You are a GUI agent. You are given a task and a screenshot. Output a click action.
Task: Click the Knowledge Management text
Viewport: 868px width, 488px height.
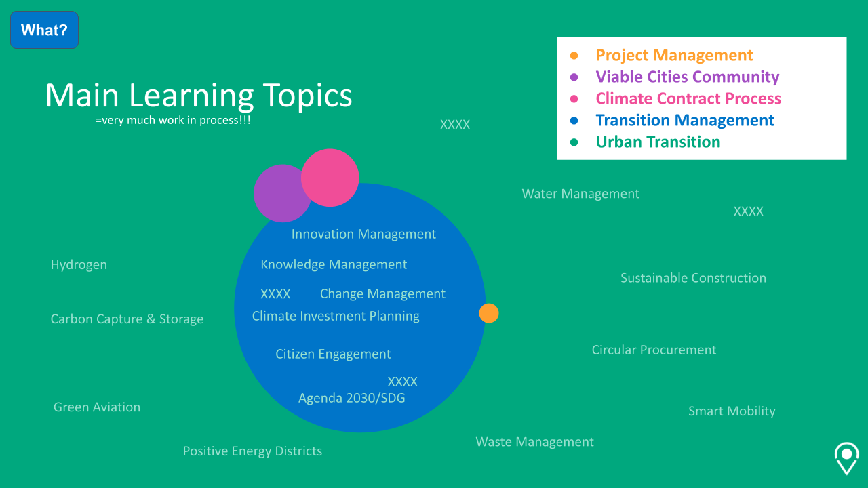point(334,264)
